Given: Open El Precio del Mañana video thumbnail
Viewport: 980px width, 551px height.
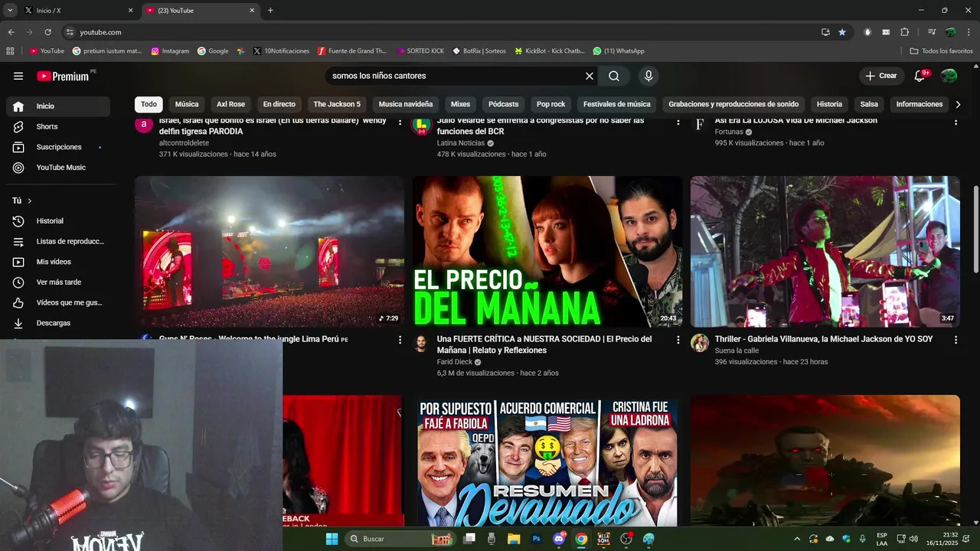Looking at the screenshot, I should coord(547,252).
